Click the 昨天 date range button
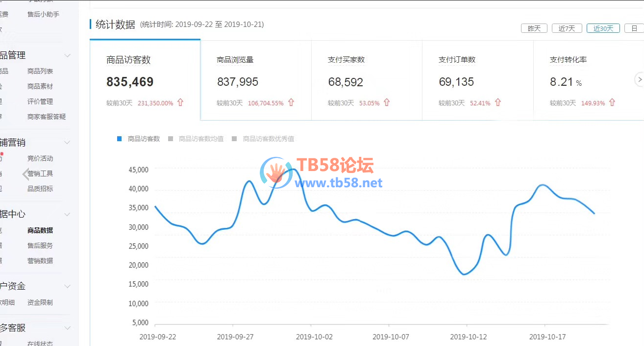644x346 pixels. 534,28
